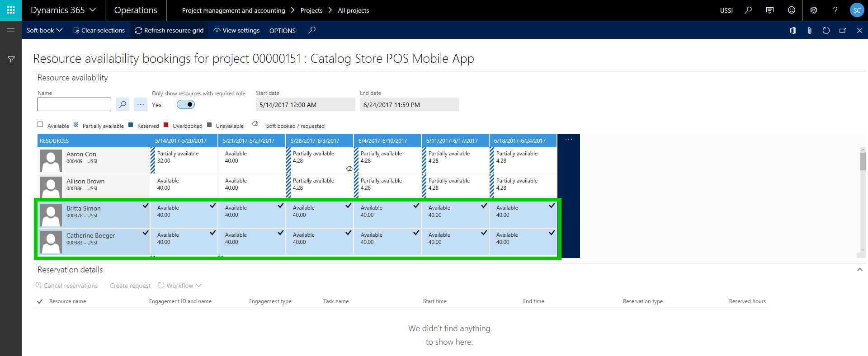
Task: Expand the Soft book dropdown
Action: pos(44,30)
